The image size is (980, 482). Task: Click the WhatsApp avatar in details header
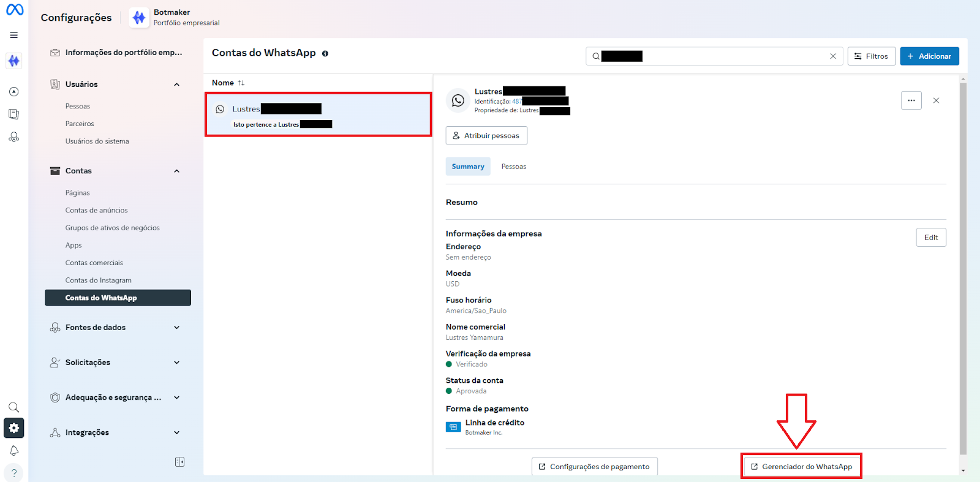458,100
